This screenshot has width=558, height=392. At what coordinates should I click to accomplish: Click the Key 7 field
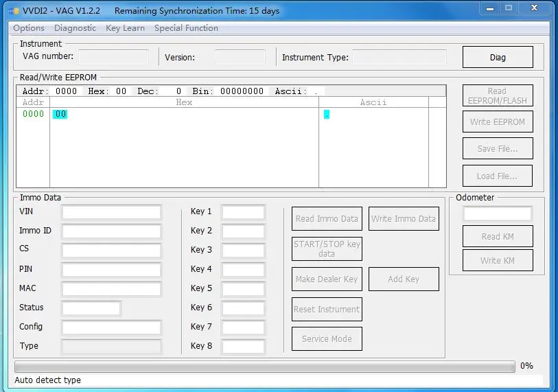(x=243, y=327)
